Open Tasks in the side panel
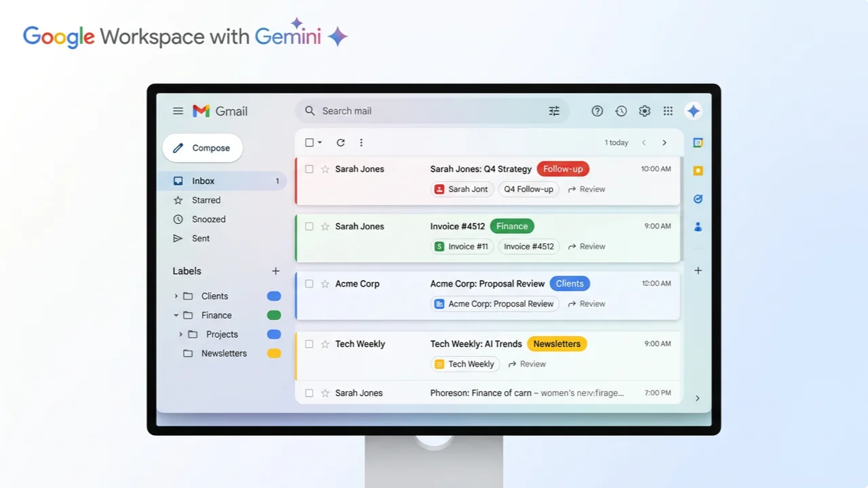This screenshot has height=488, width=868. [x=698, y=199]
